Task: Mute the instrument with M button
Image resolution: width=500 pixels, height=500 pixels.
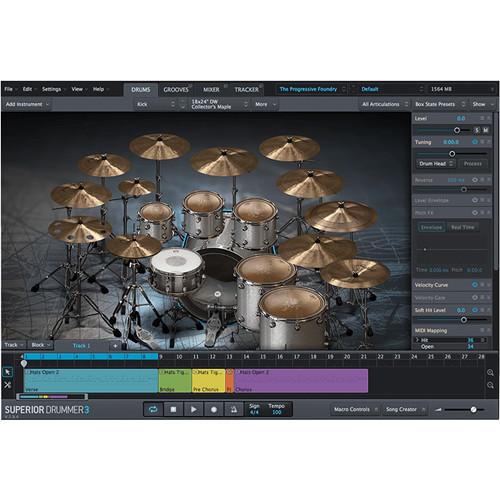Action: (486, 130)
